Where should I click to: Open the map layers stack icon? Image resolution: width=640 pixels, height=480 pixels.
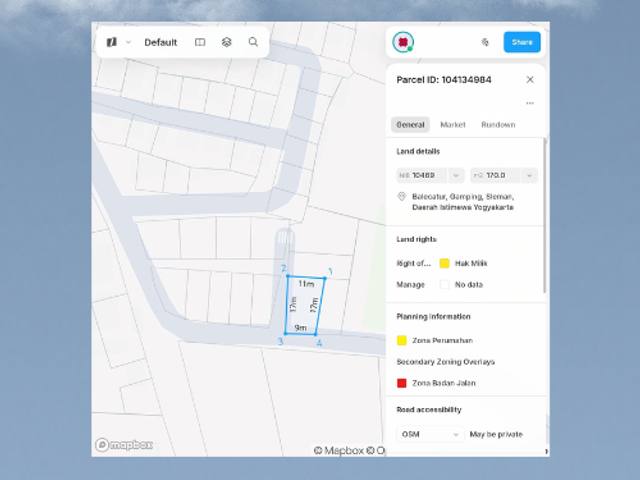pyautogui.click(x=227, y=42)
